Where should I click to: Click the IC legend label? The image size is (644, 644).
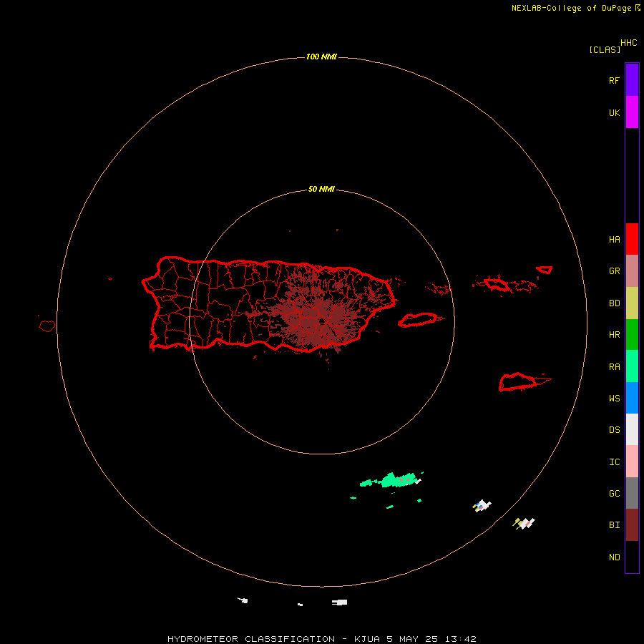[614, 462]
